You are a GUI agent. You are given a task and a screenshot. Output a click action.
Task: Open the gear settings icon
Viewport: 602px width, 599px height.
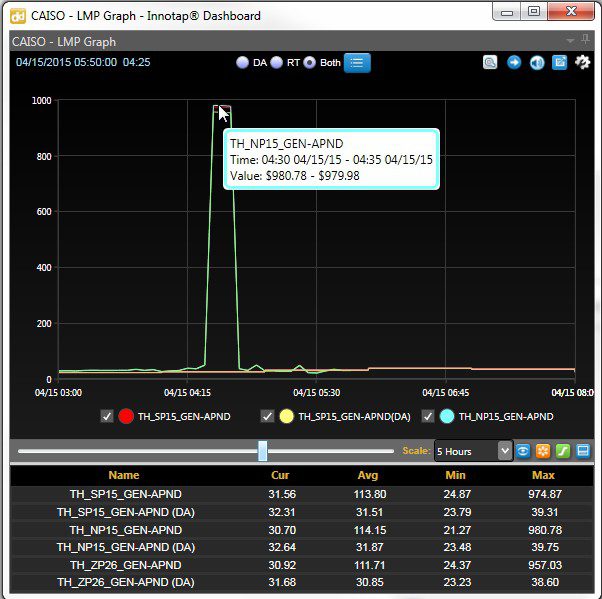point(582,62)
